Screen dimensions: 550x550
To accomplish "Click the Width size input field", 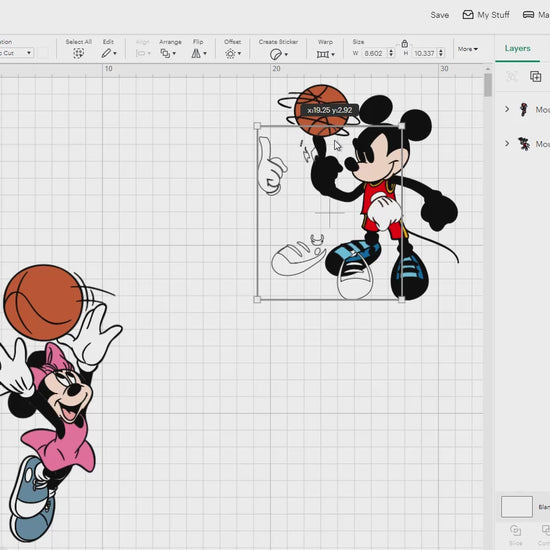I will click(x=374, y=53).
